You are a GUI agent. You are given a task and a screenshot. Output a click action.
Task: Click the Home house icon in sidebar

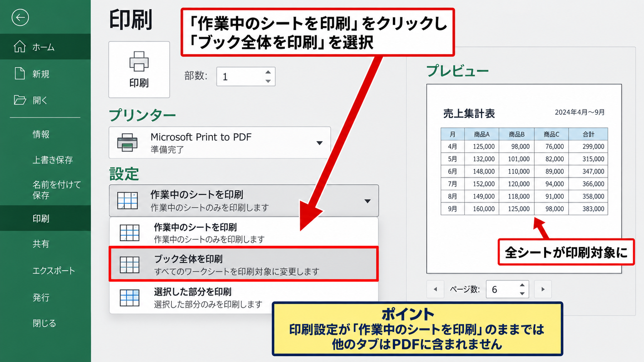coord(20,47)
